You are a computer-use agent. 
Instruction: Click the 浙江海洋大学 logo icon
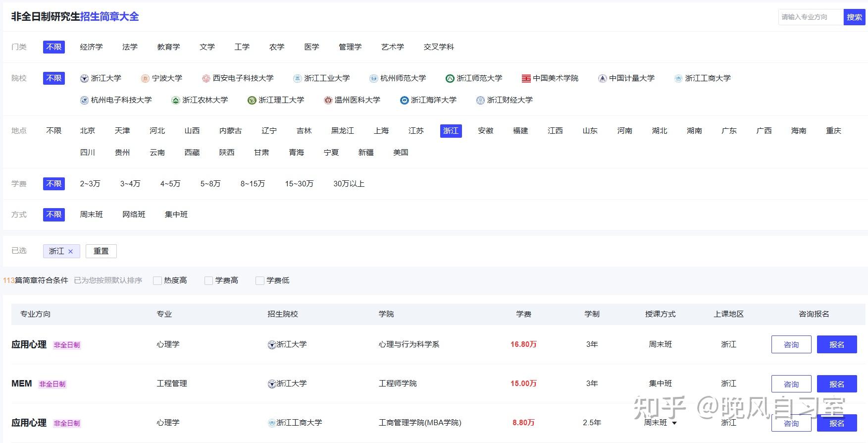404,100
